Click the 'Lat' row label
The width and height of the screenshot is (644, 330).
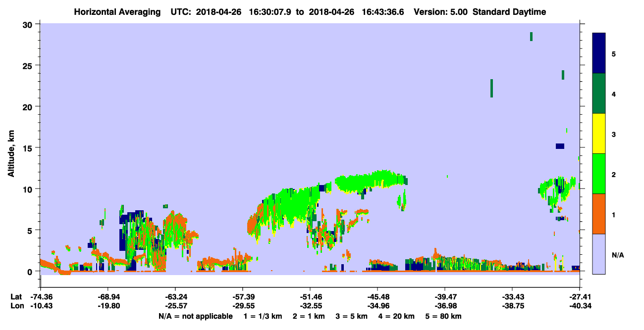(16, 297)
